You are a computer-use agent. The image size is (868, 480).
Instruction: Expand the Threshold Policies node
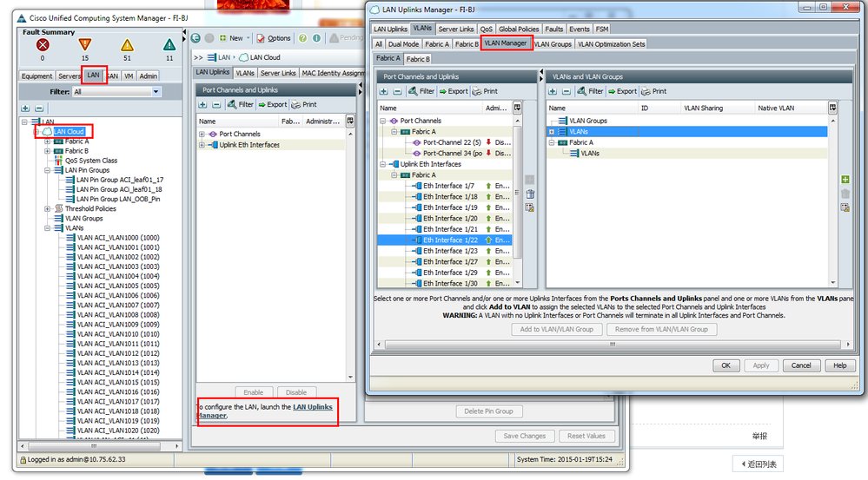tap(48, 209)
